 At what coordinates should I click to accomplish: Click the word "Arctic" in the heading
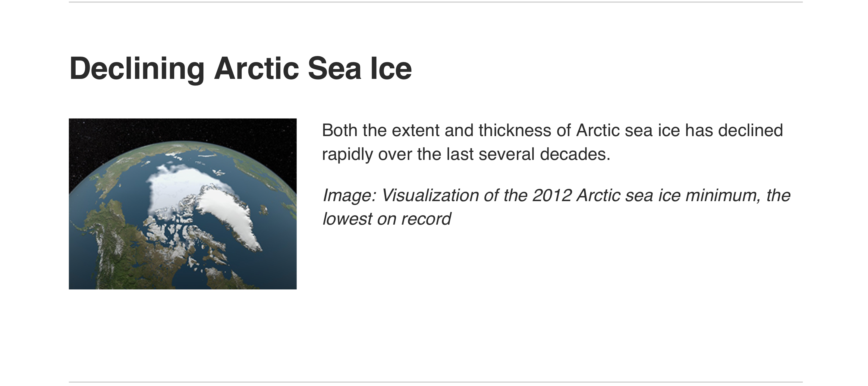pyautogui.click(x=256, y=68)
